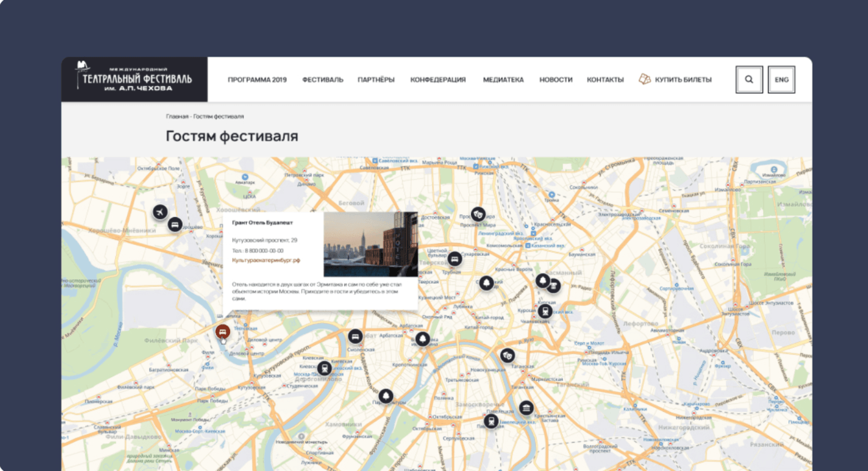
Task: Click the red selected hotel marker
Action: click(x=223, y=332)
